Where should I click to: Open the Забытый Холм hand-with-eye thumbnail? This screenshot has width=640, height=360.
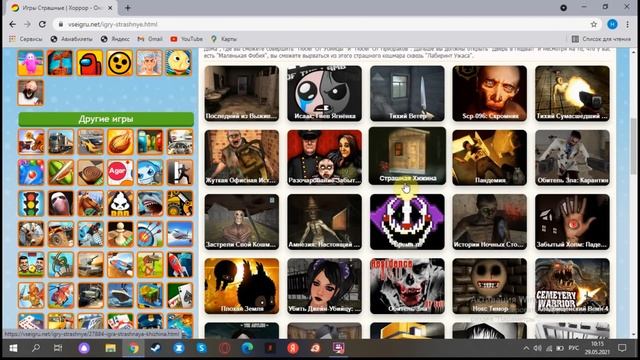572,222
